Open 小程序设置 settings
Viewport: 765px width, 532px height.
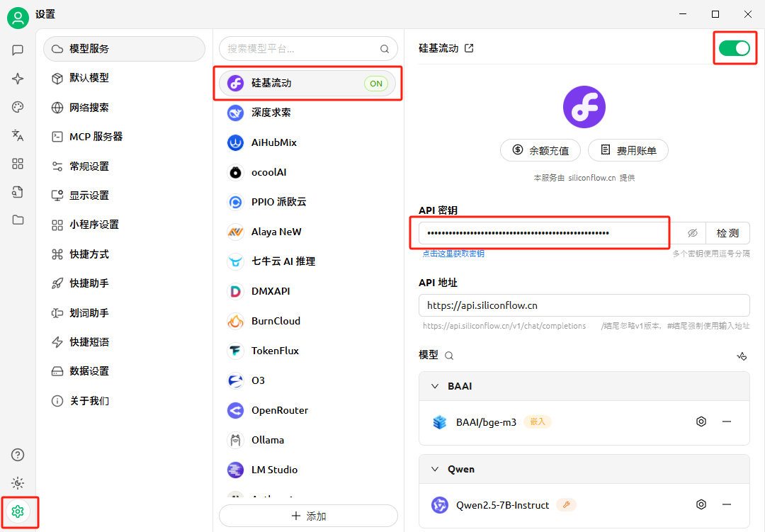point(125,225)
